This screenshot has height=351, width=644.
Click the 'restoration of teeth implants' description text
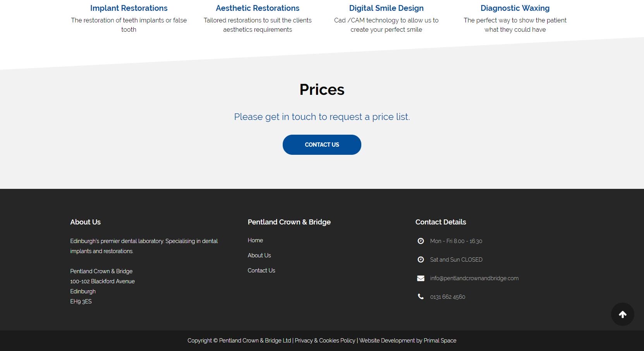129,25
